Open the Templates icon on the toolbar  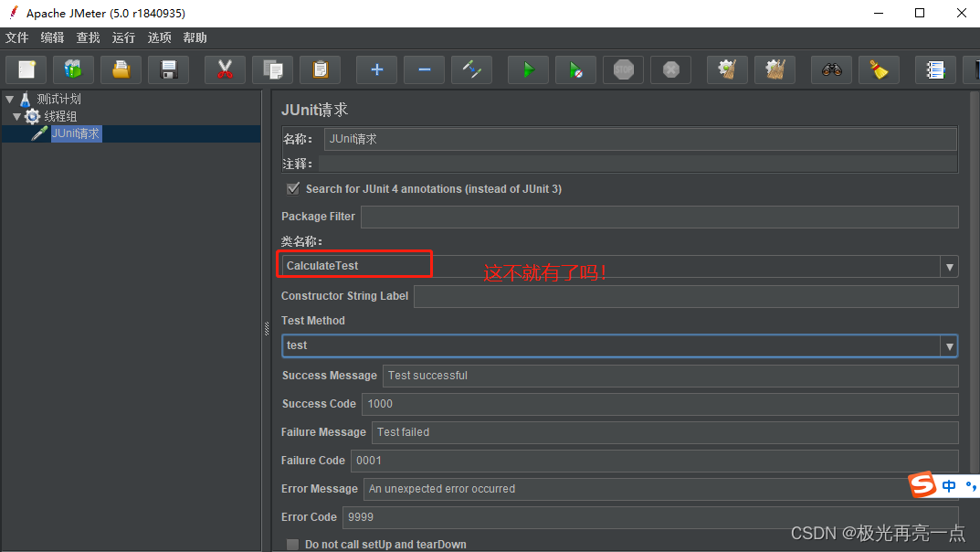pos(73,69)
